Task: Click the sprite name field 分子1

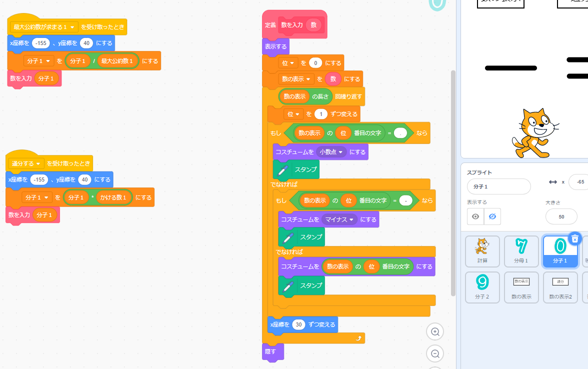Action: 498,186
